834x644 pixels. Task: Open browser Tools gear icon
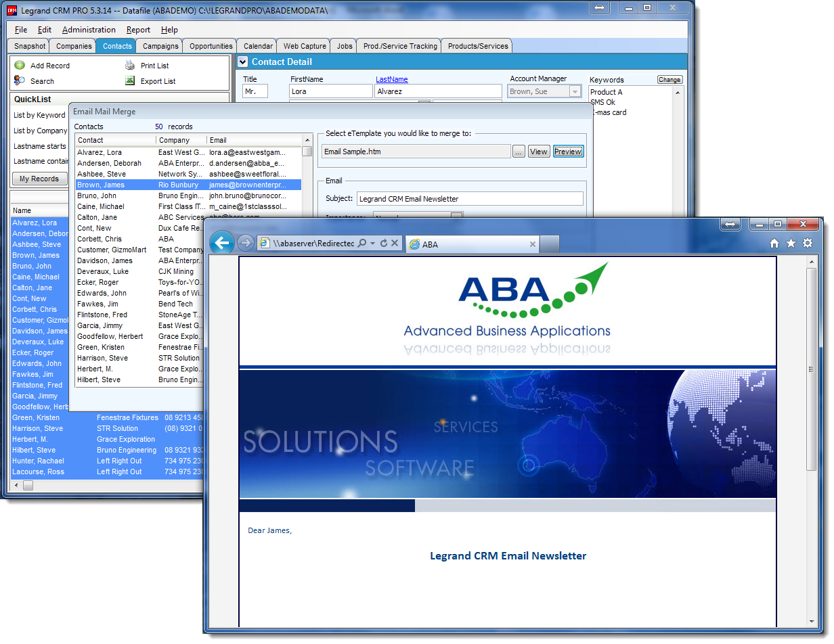click(x=808, y=244)
